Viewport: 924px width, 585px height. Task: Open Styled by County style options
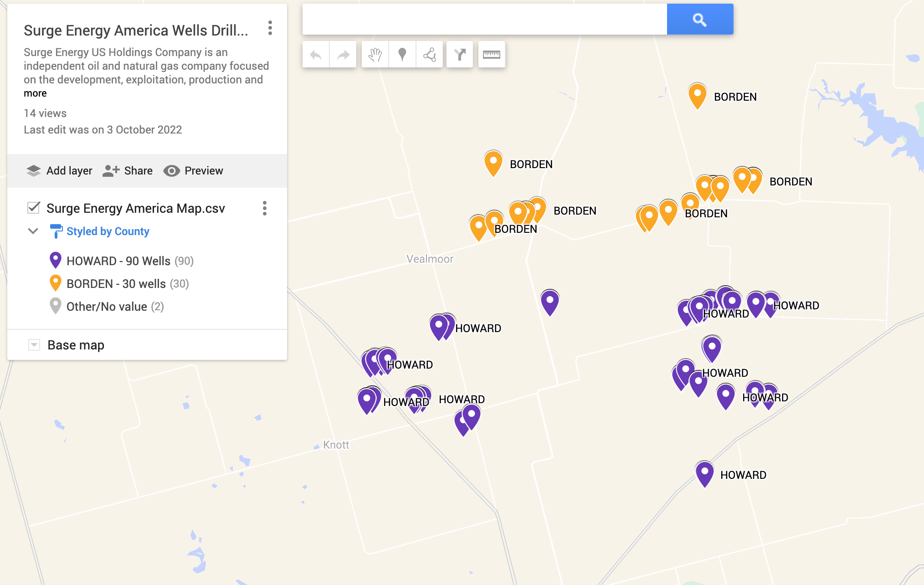pos(108,231)
